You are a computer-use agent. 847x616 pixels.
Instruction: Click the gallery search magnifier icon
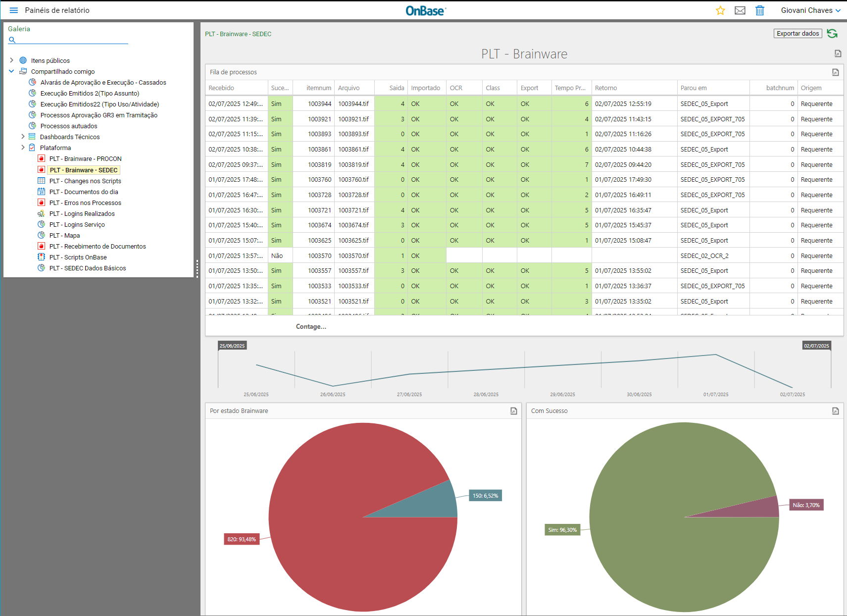[12, 40]
